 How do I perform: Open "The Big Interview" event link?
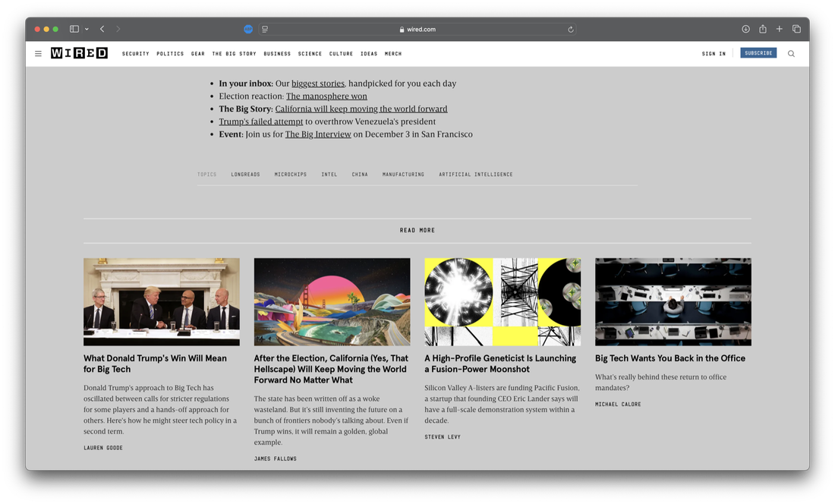point(318,134)
